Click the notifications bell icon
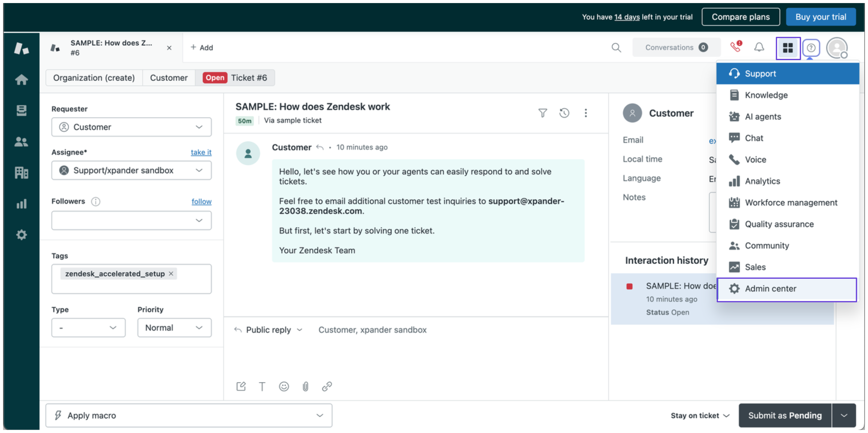The height and width of the screenshot is (433, 868). click(x=759, y=48)
